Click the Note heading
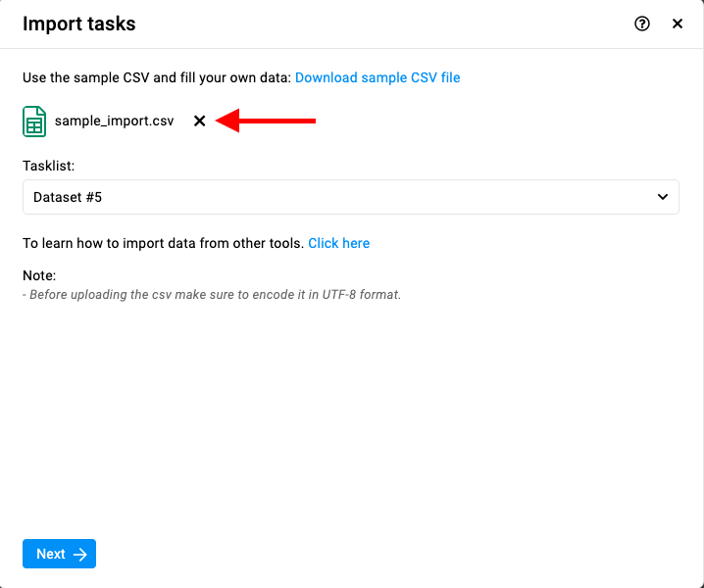Screen dimensions: 704x588 (x=39, y=275)
